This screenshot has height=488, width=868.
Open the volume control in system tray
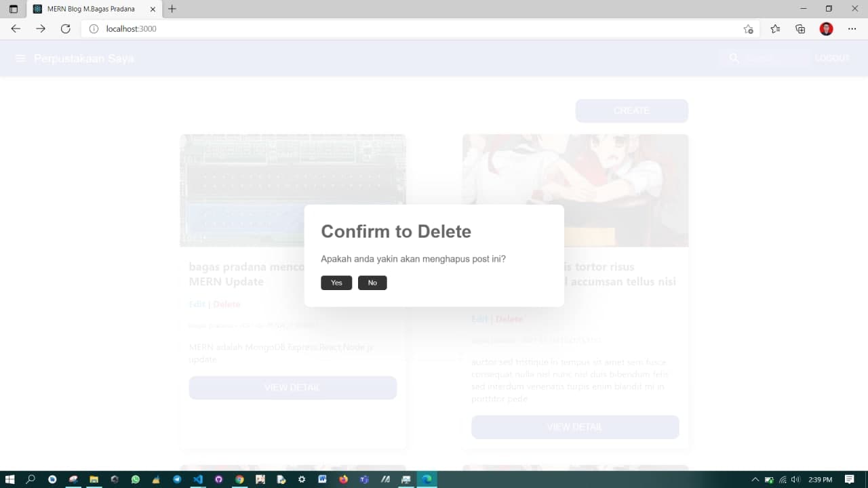795,479
